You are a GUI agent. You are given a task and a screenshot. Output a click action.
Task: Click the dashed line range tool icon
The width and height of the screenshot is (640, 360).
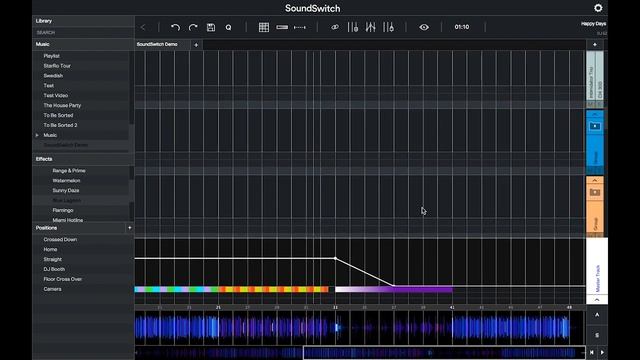coord(300,27)
